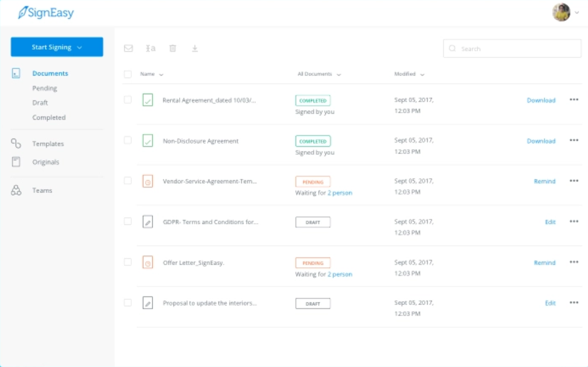Remind signers of Offer Letter_SignEasy
The width and height of the screenshot is (588, 367).
tap(544, 262)
